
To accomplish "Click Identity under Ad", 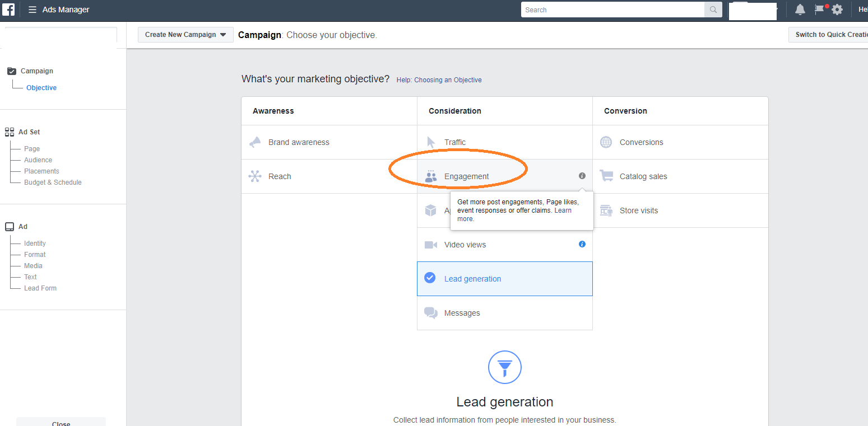I will (35, 244).
